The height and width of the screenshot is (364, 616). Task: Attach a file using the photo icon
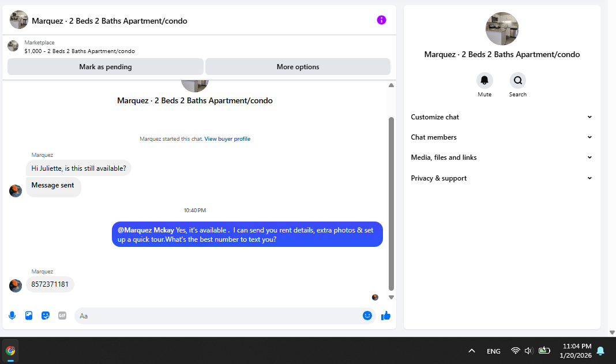[29, 316]
